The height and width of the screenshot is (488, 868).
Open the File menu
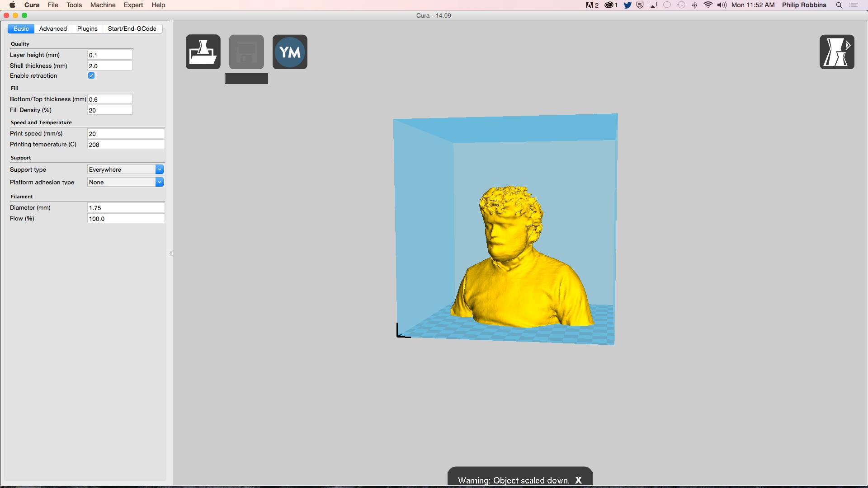53,5
